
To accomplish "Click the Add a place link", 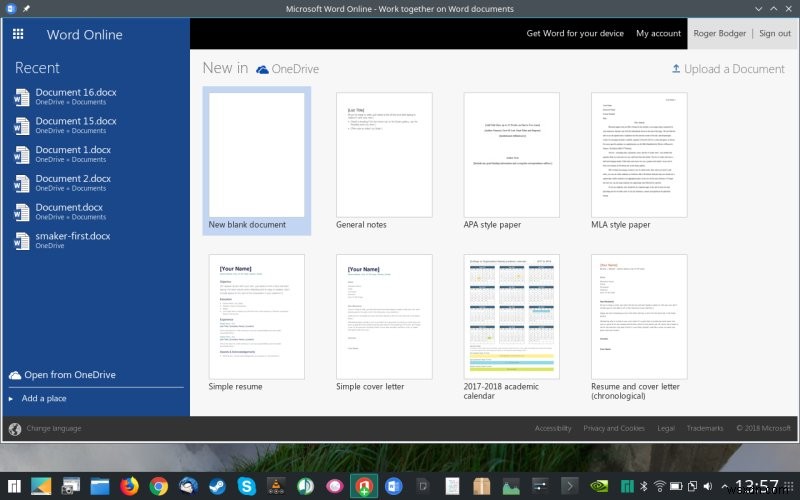I will [44, 398].
